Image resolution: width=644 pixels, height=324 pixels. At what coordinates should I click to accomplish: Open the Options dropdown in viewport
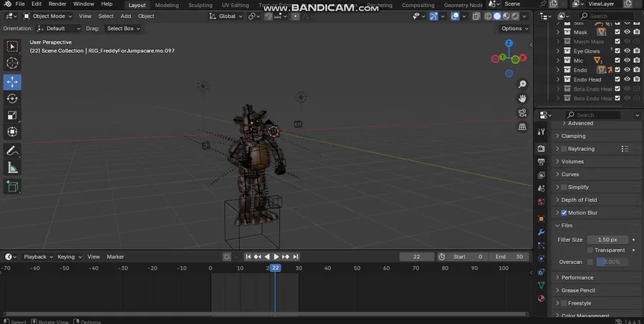(514, 29)
